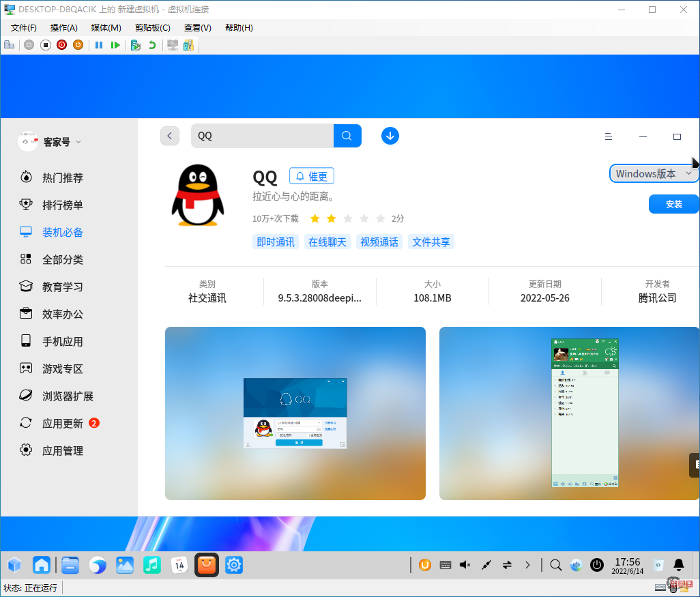Click the 视频通话 tag

pos(379,242)
